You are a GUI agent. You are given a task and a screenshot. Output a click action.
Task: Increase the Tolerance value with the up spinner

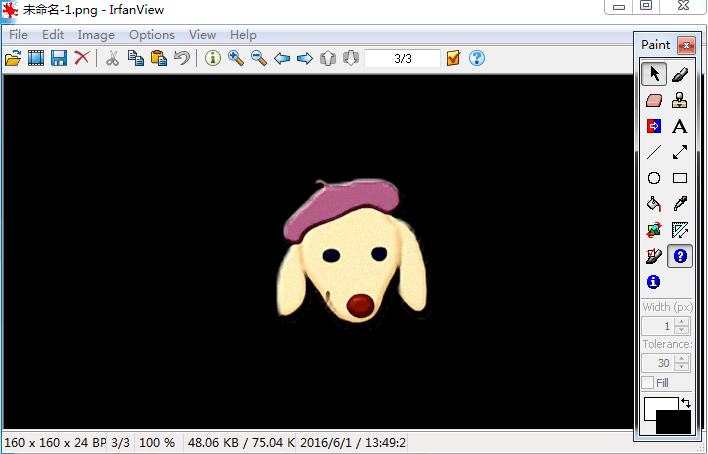(682, 359)
